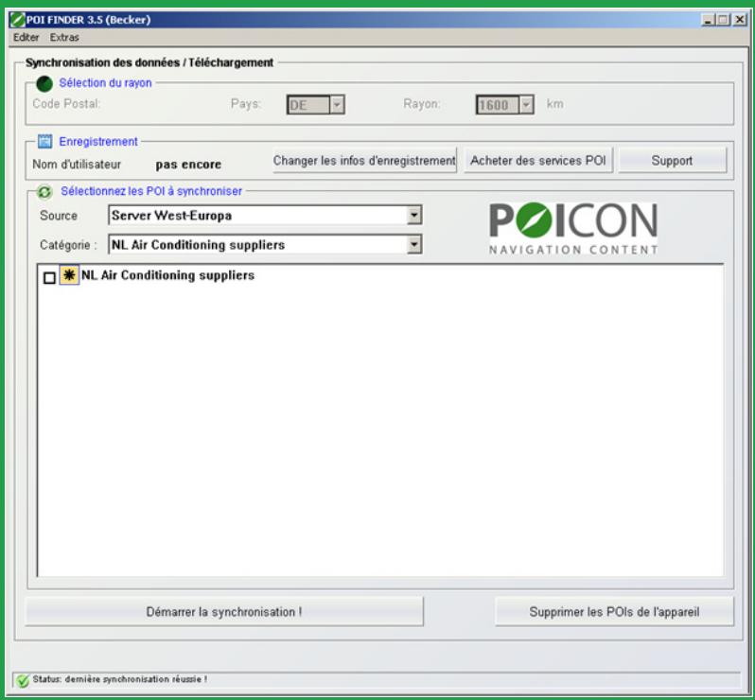
Task: Expand the Catégorie dropdown
Action: (413, 245)
